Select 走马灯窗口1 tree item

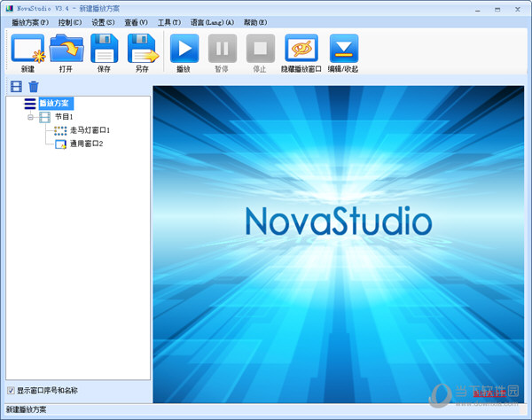coord(90,130)
